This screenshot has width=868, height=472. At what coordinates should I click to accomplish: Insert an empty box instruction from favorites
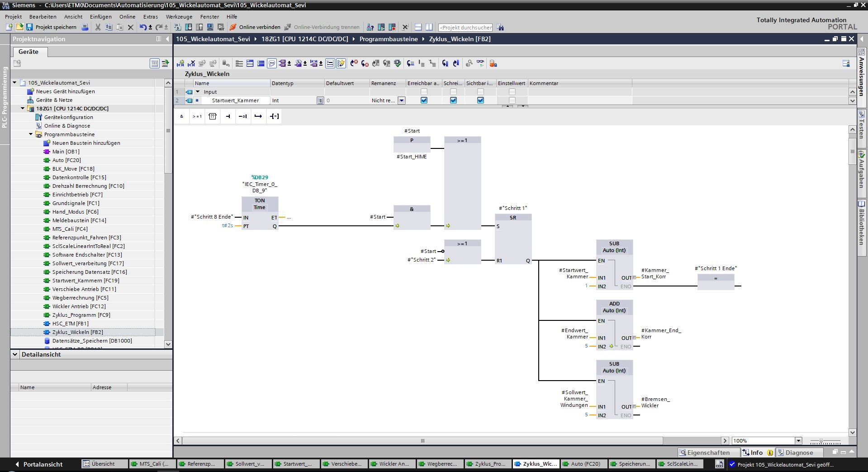pyautogui.click(x=213, y=116)
